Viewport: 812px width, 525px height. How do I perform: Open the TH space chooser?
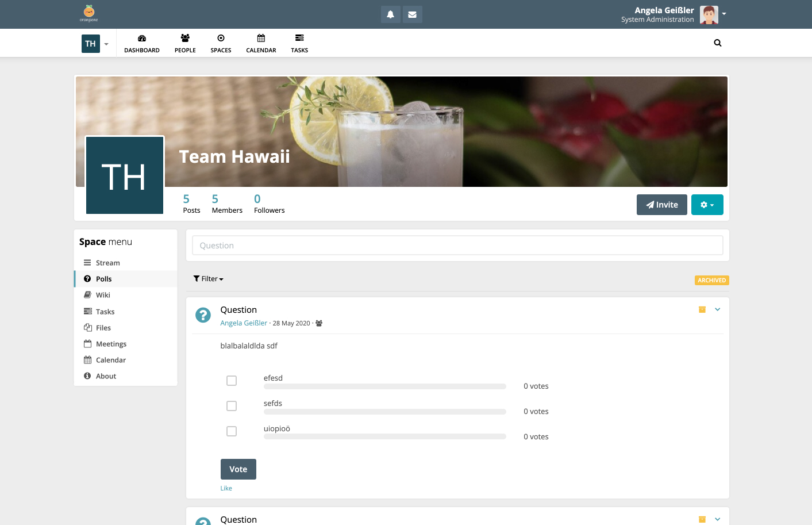point(95,44)
